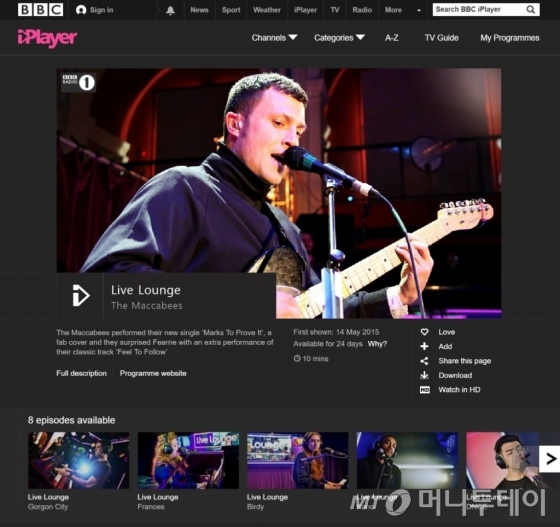Expand the Categories dropdown
Screen dimensions: 560x527
(339, 38)
